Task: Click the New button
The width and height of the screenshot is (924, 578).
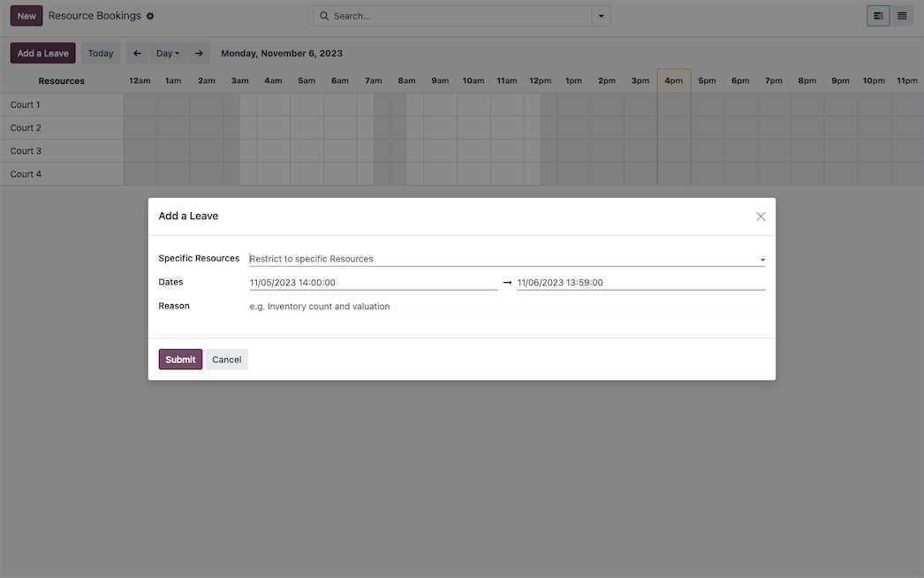Action: (x=27, y=16)
